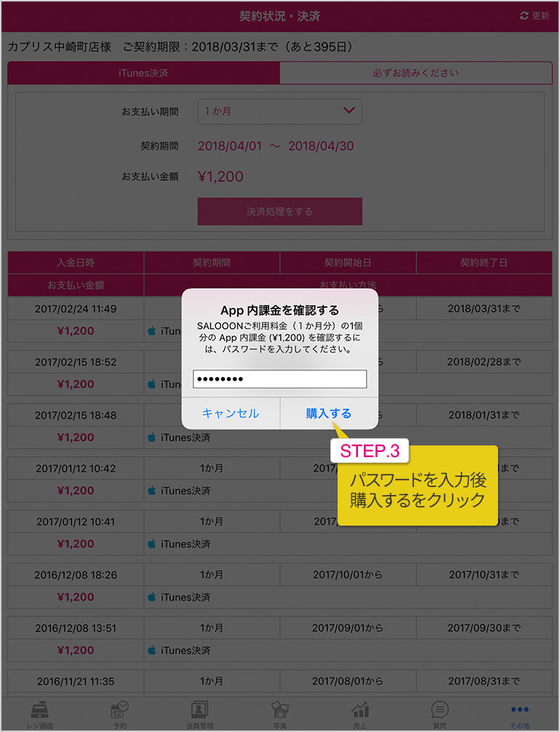
Task: Select the その他 three-dots icon
Action: pyautogui.click(x=519, y=709)
